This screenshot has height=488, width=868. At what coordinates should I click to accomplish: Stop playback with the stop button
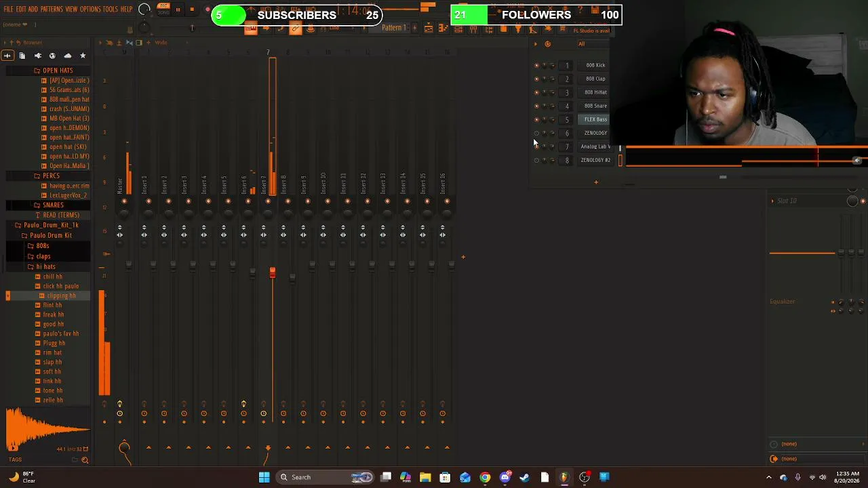tap(192, 9)
